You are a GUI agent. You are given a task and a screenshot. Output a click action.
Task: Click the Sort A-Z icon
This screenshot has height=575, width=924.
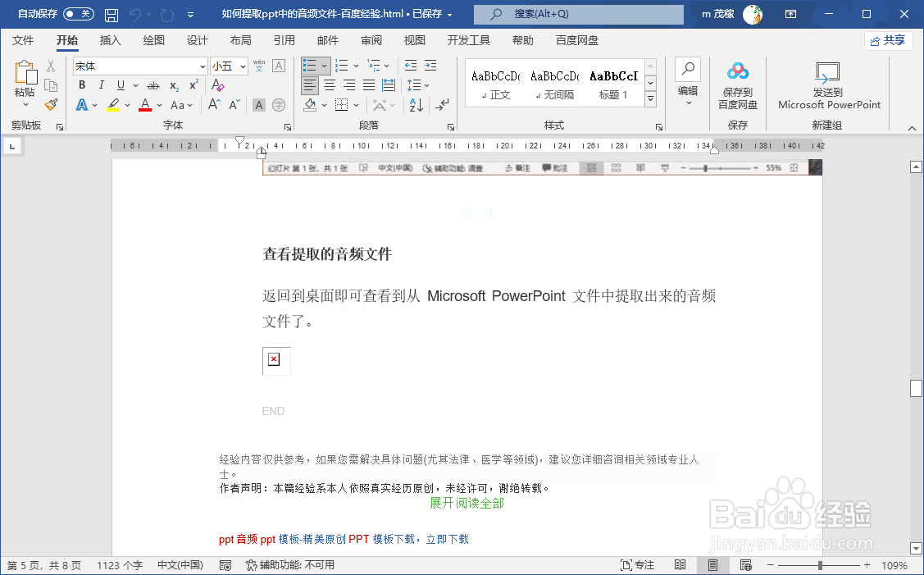(416, 105)
